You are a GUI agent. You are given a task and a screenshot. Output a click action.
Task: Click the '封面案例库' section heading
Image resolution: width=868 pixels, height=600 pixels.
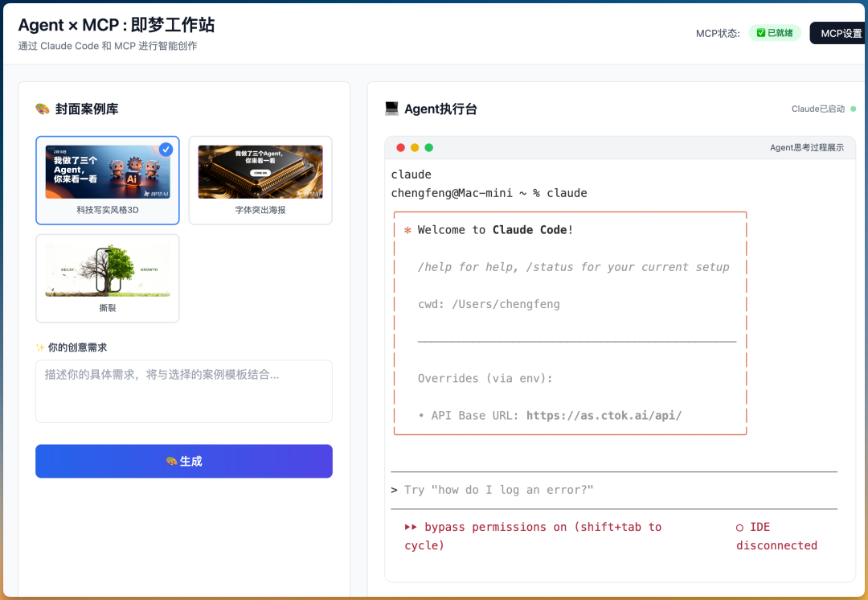(x=87, y=109)
